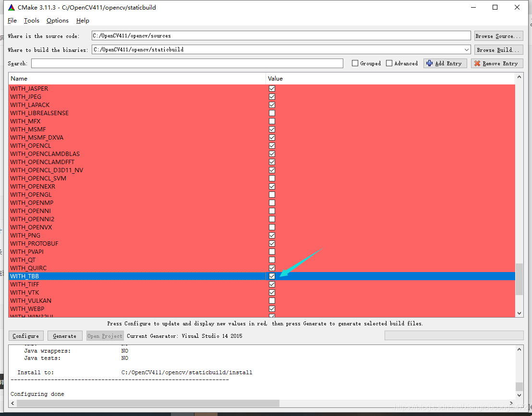Toggle the WITH_PROTOBUF checkbox
Viewport: 532px width, 416px height.
point(272,244)
